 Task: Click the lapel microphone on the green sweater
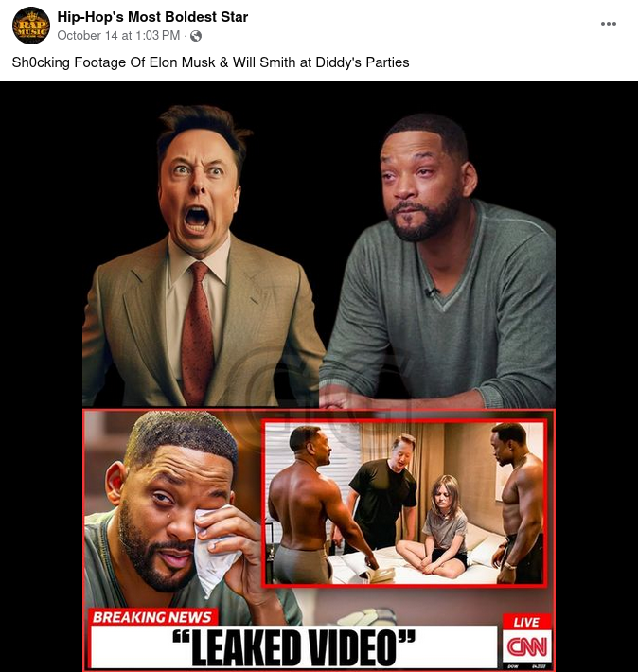tap(431, 292)
